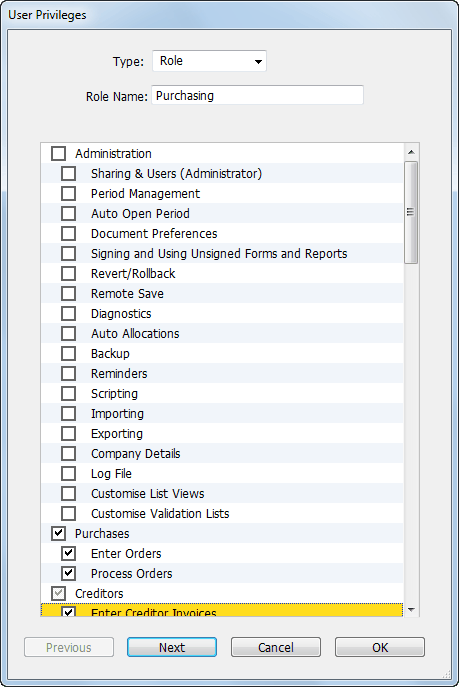Uncheck the Purchases group checkbox
This screenshot has width=459, height=687.
[59, 534]
